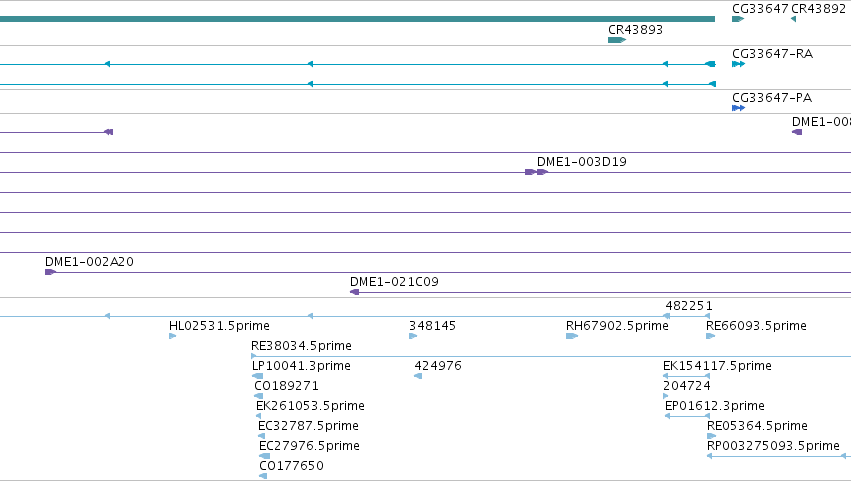Click the CR43892 gene label

[818, 9]
